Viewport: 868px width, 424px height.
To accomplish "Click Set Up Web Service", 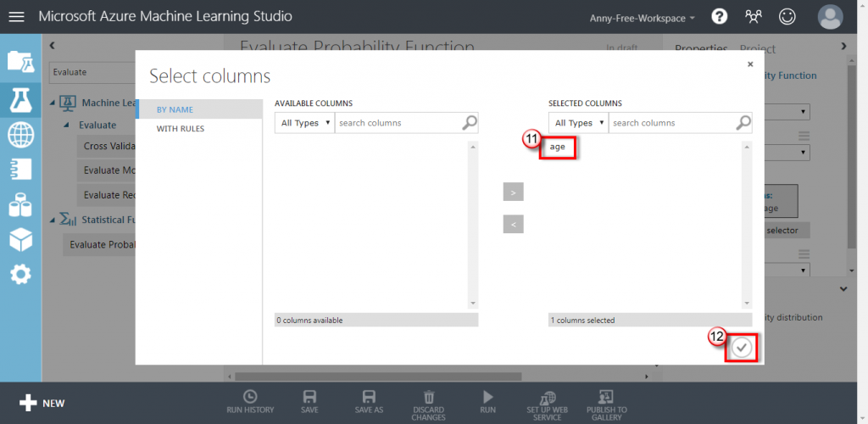I will coord(547,405).
